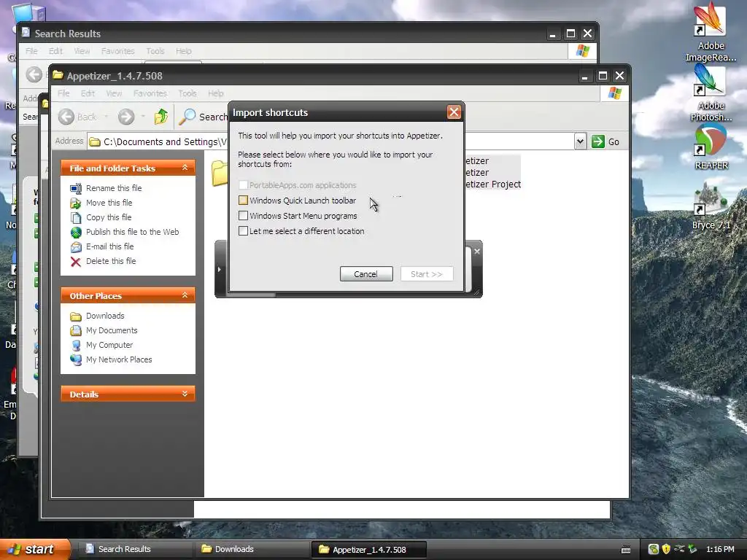Click the Appetizer dock resize grip
Viewport: 747px width, 560px height.
click(x=477, y=292)
